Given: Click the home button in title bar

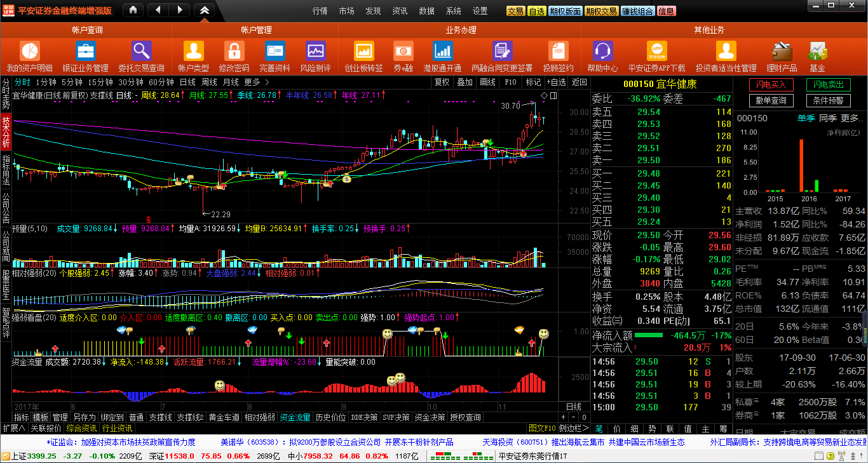Looking at the screenshot, I should [132, 10].
